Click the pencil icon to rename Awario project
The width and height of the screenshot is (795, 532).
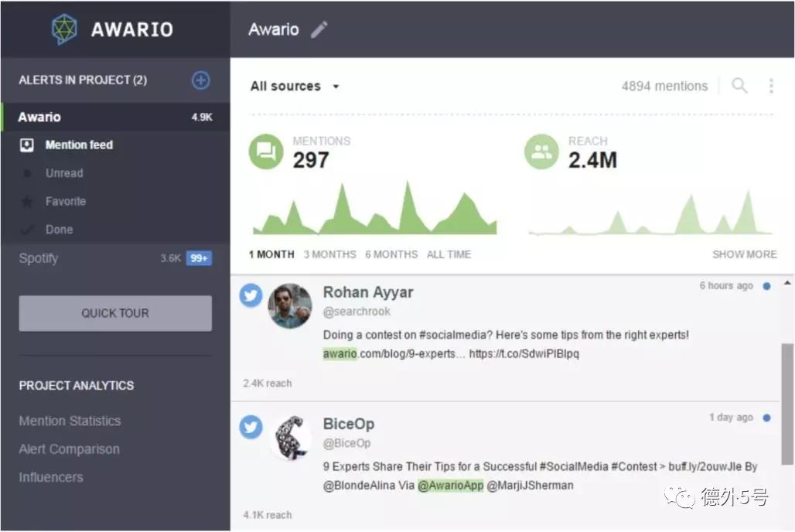tap(319, 29)
